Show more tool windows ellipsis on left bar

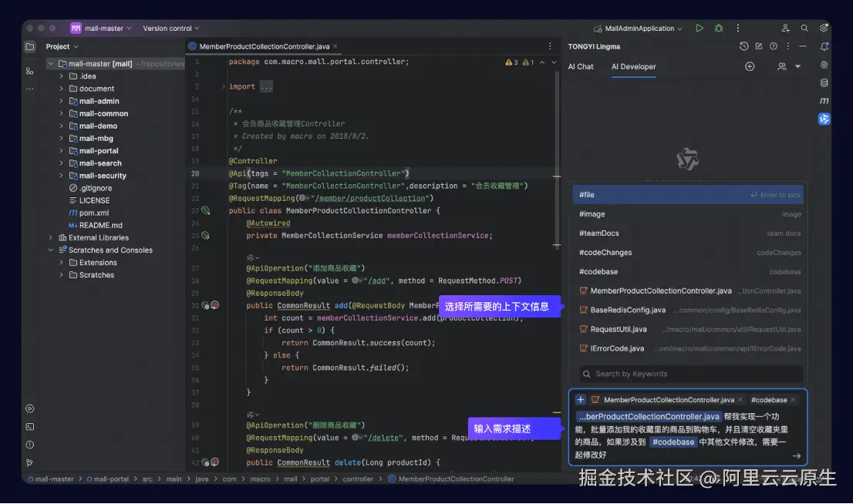point(30,89)
